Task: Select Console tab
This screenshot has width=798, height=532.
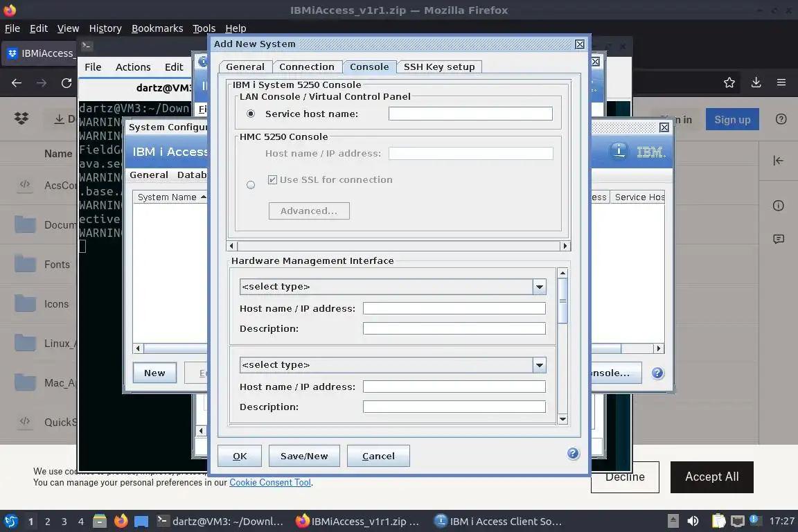Action: coord(369,66)
